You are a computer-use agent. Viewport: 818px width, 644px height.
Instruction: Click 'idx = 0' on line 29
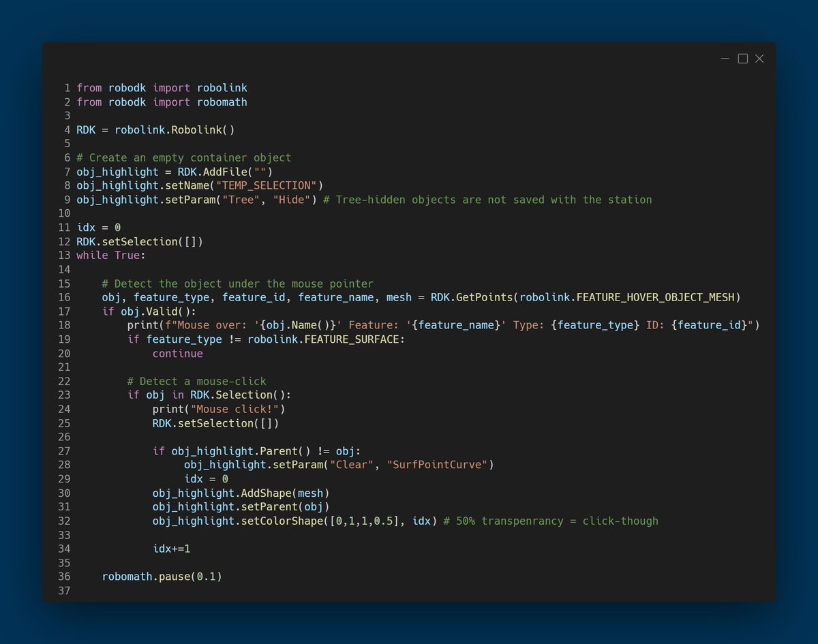click(x=207, y=479)
